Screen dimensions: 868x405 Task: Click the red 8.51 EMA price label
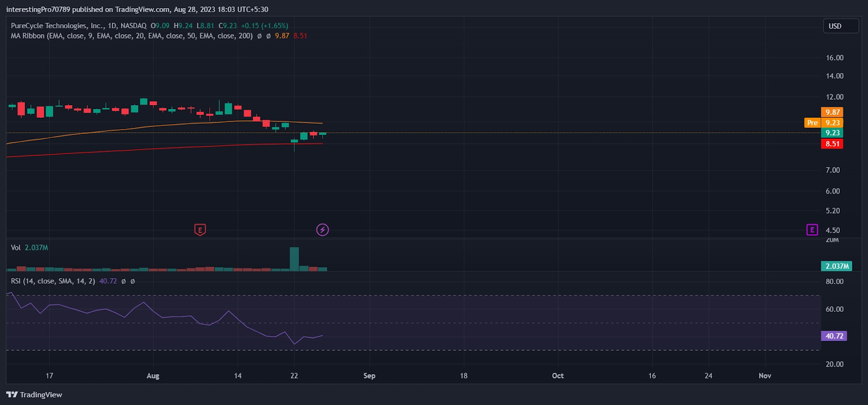(x=832, y=144)
